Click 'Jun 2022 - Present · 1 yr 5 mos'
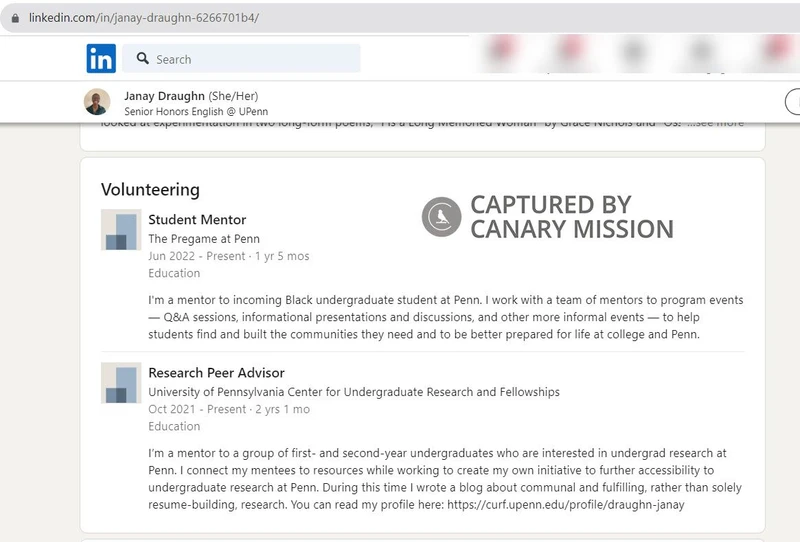The height and width of the screenshot is (542, 800). click(229, 256)
